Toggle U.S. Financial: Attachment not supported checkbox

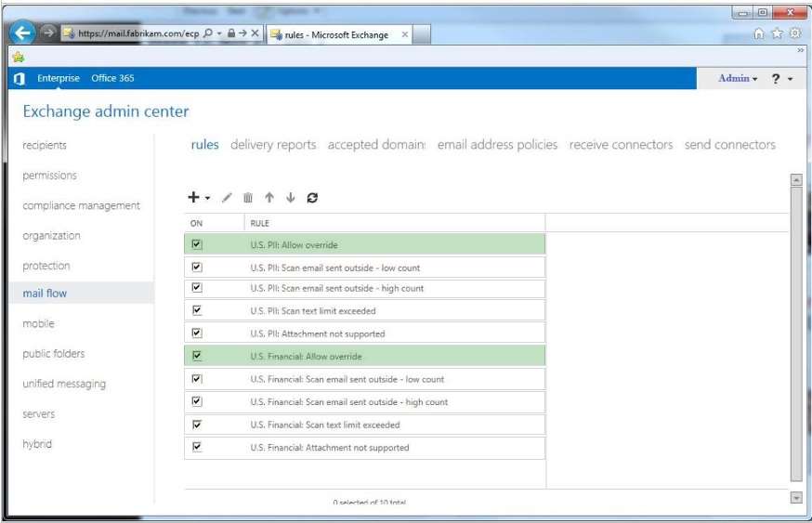(x=197, y=447)
